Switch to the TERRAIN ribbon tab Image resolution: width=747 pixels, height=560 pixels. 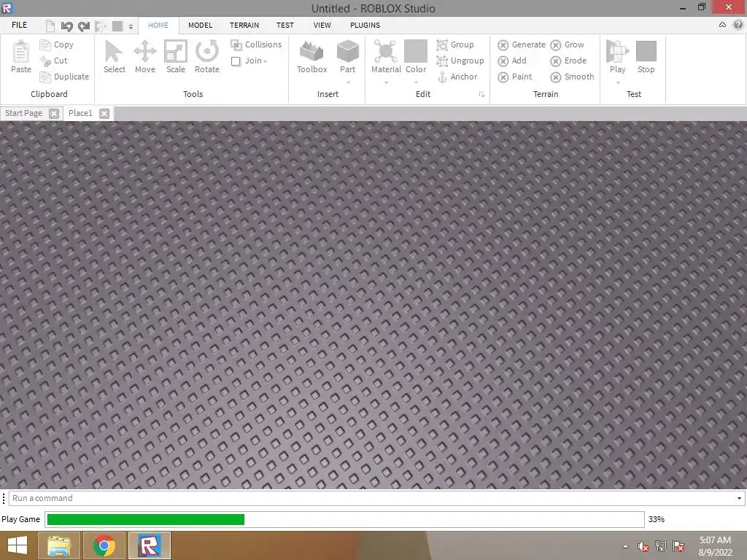[244, 26]
